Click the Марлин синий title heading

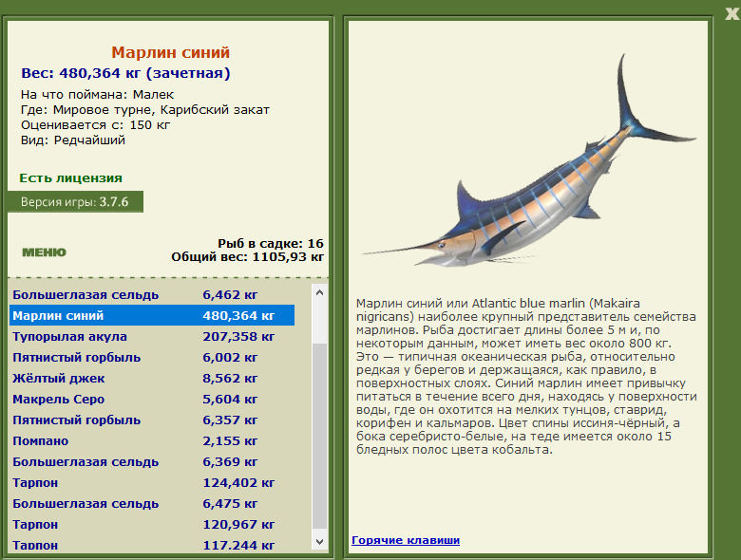(x=171, y=52)
